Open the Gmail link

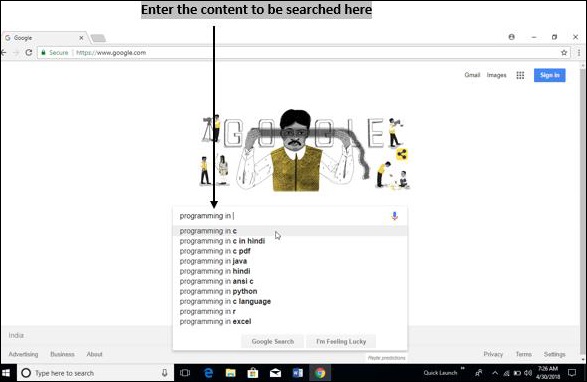coord(472,75)
